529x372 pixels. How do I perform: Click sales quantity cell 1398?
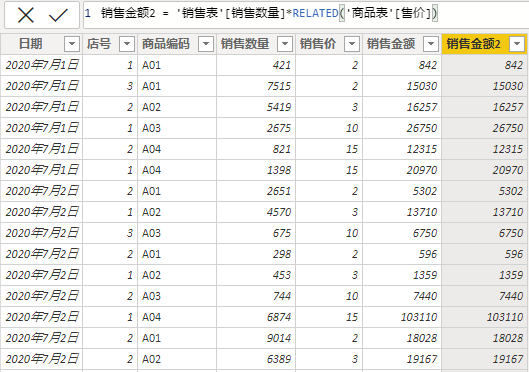(x=256, y=170)
